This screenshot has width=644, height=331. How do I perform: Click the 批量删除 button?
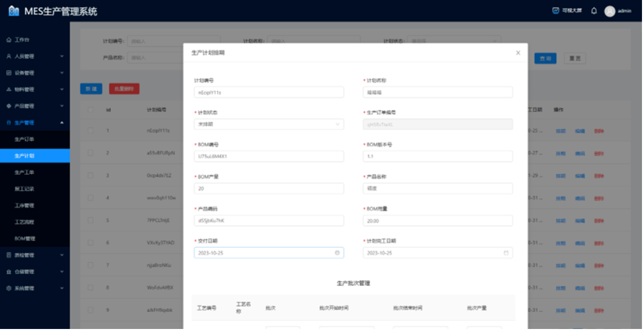point(124,89)
